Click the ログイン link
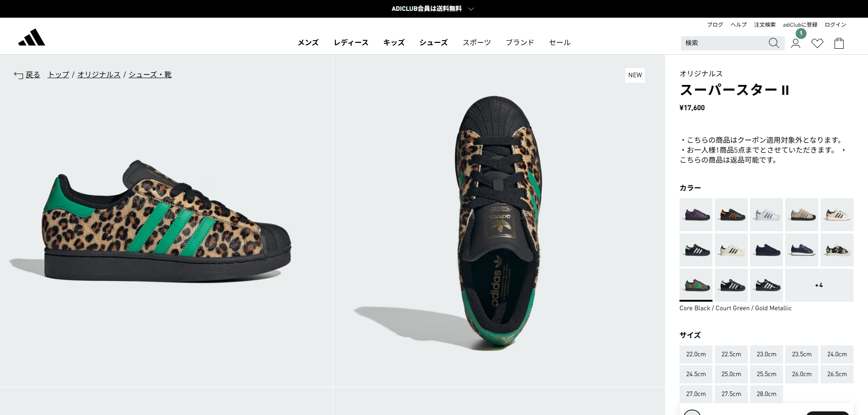 tap(835, 25)
